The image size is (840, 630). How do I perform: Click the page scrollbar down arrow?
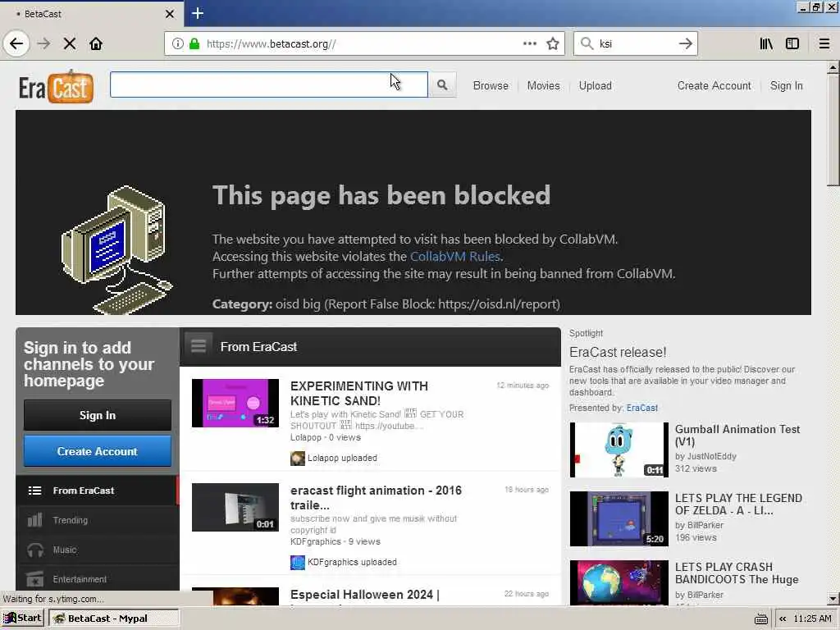click(833, 598)
